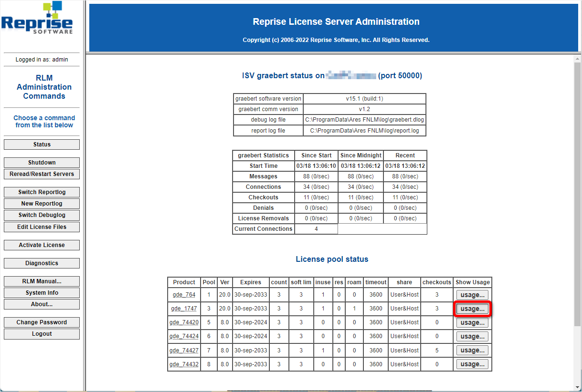This screenshot has height=392, width=582.
Task: Click 30-sep-2024 expiry for gde_74420
Action: [251, 322]
